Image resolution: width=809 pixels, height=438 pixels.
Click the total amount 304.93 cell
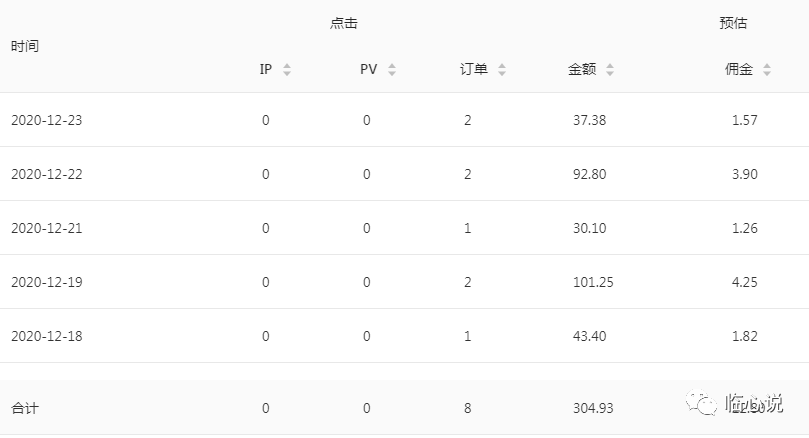point(593,408)
